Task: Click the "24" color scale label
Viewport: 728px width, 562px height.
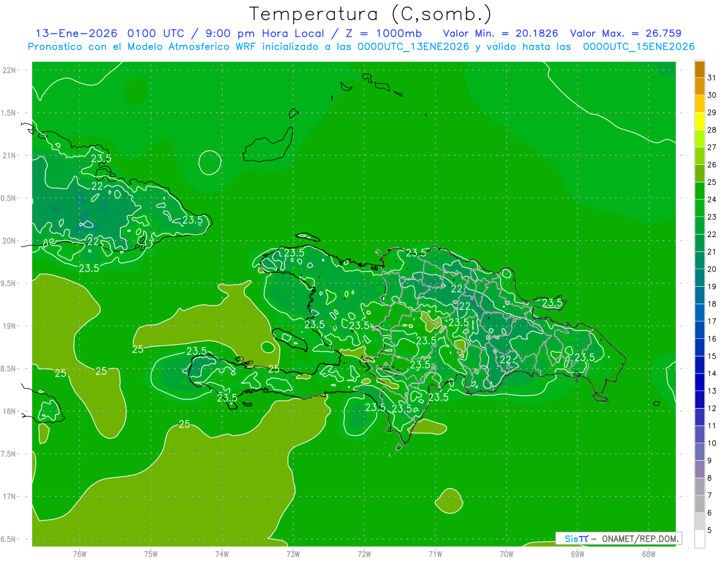Action: point(712,199)
